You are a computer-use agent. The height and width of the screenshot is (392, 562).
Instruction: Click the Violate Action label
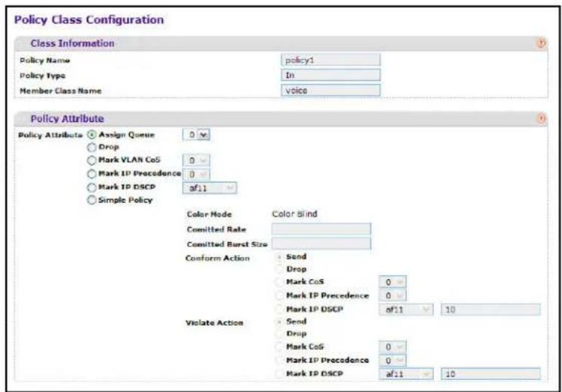(214, 323)
